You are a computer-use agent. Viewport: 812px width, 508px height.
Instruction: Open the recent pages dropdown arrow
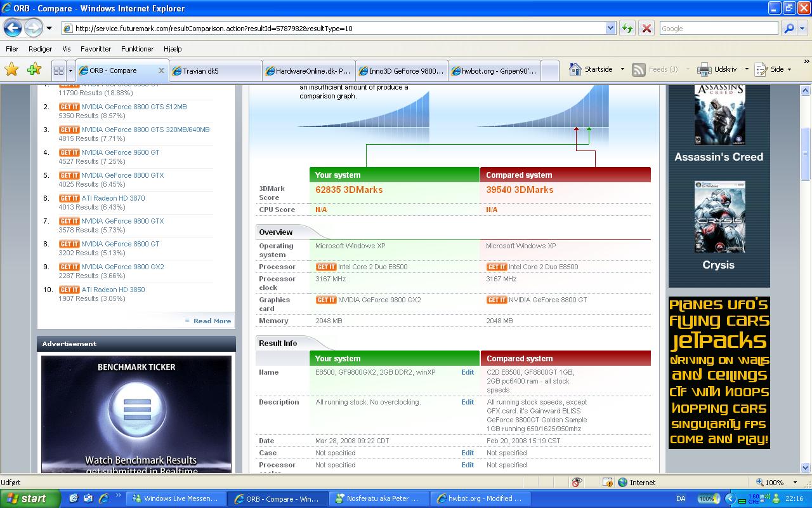click(x=49, y=29)
